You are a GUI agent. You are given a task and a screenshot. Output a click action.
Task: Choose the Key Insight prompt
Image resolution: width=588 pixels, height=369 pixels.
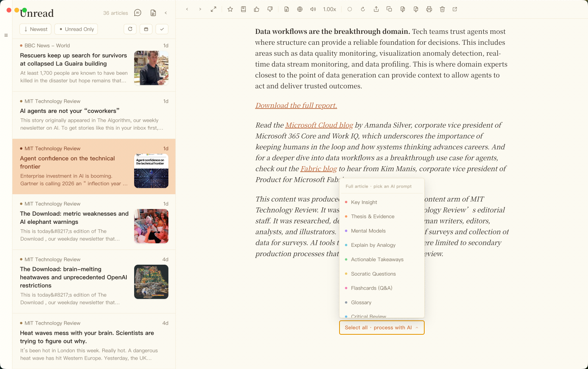(382, 202)
